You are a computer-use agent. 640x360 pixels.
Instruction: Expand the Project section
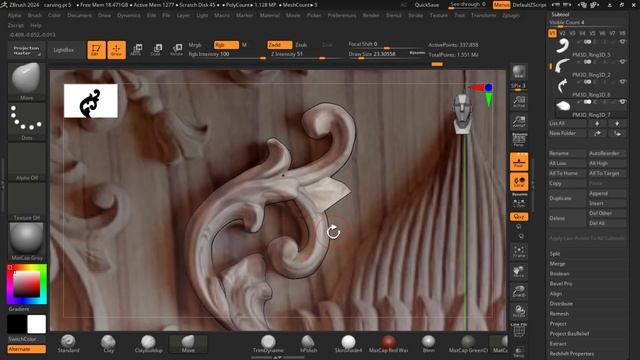(558, 324)
